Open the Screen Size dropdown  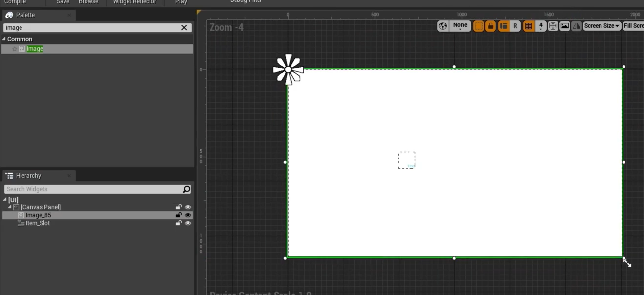click(x=601, y=26)
